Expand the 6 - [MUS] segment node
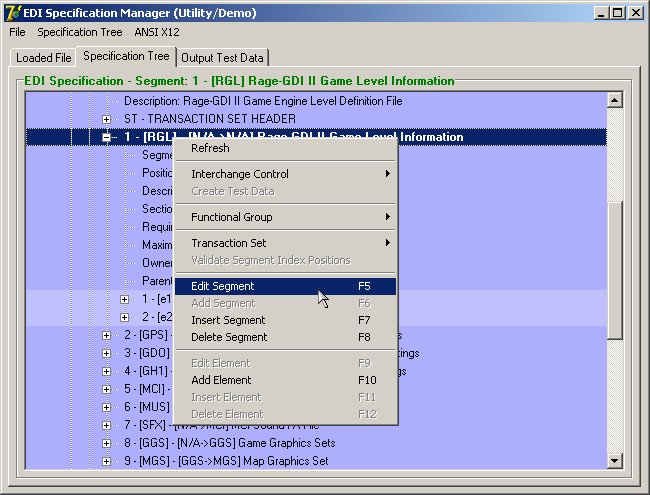This screenshot has width=650, height=495. tap(107, 407)
